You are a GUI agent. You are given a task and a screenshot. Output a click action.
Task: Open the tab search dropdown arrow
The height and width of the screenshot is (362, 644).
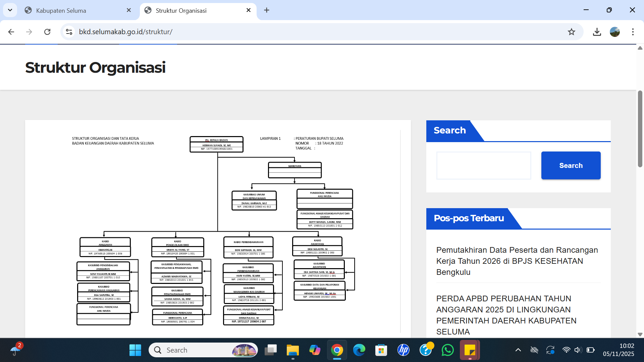click(x=10, y=10)
